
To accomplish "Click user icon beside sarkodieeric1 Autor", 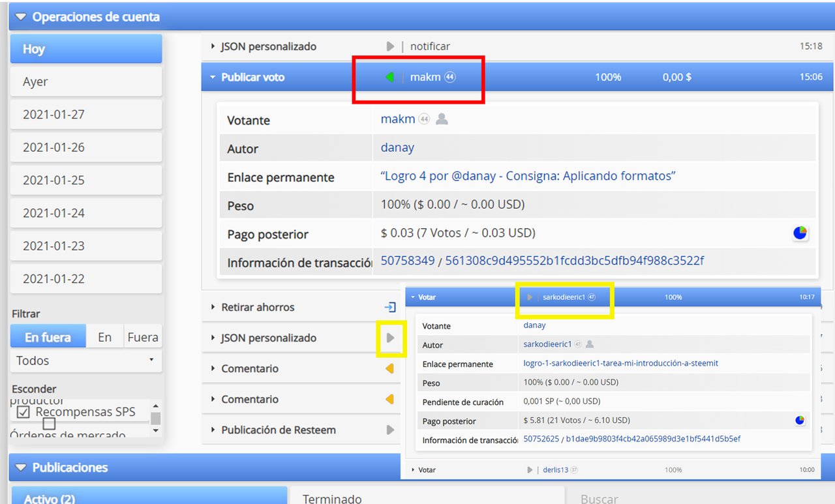I will (x=590, y=344).
